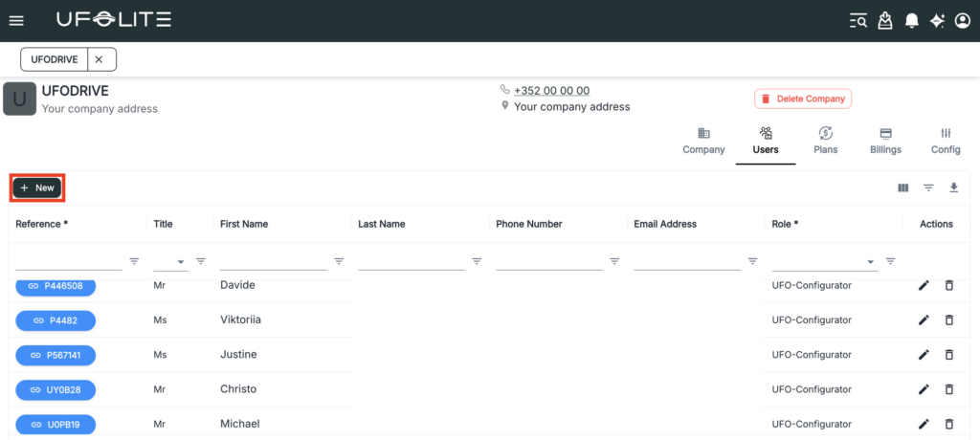Screen dimensions: 980x440
Task: Click the column view icon above table
Action: 902,187
